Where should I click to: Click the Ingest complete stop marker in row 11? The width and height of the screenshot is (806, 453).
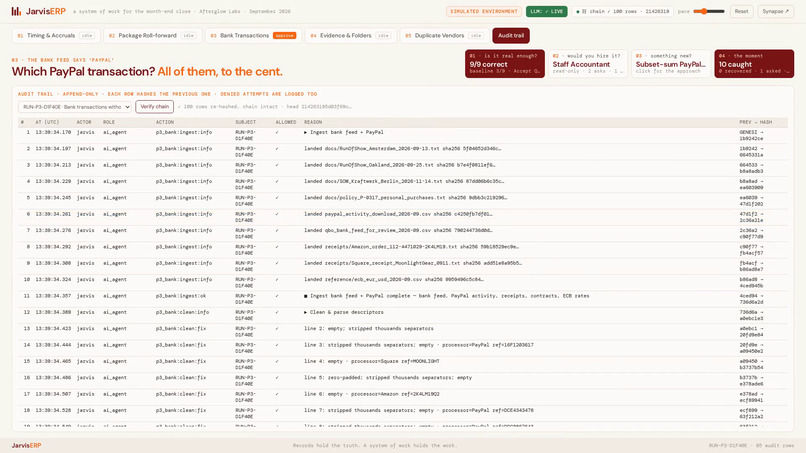coord(306,296)
